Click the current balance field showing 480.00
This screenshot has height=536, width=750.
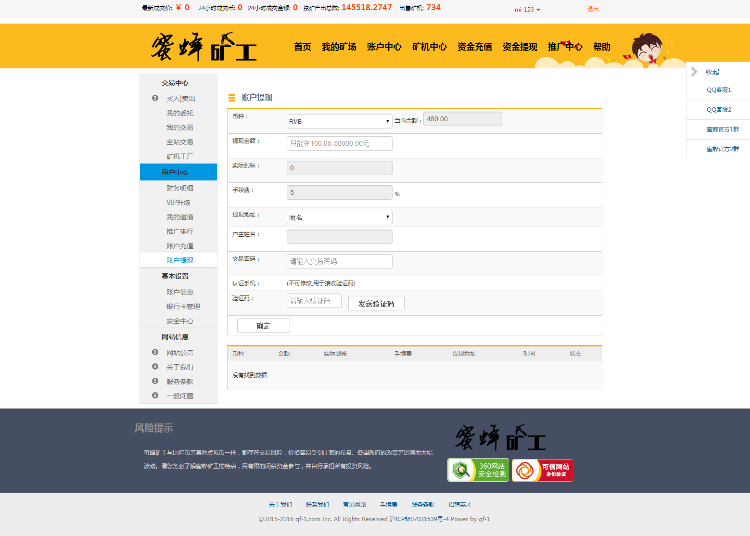point(463,119)
